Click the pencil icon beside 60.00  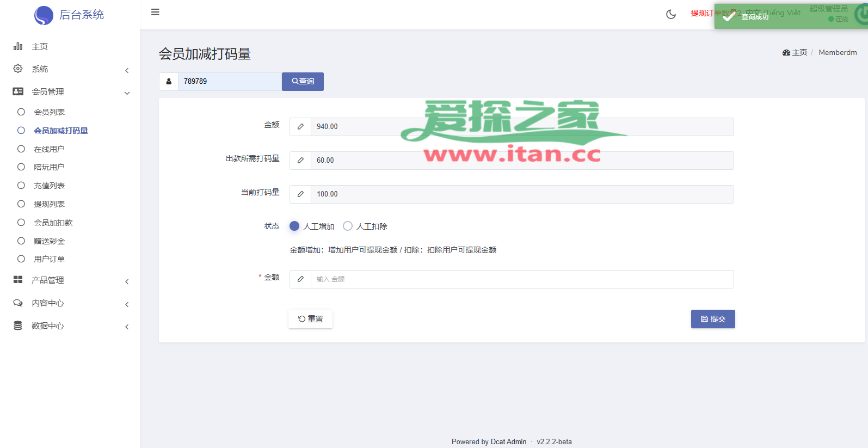(300, 161)
